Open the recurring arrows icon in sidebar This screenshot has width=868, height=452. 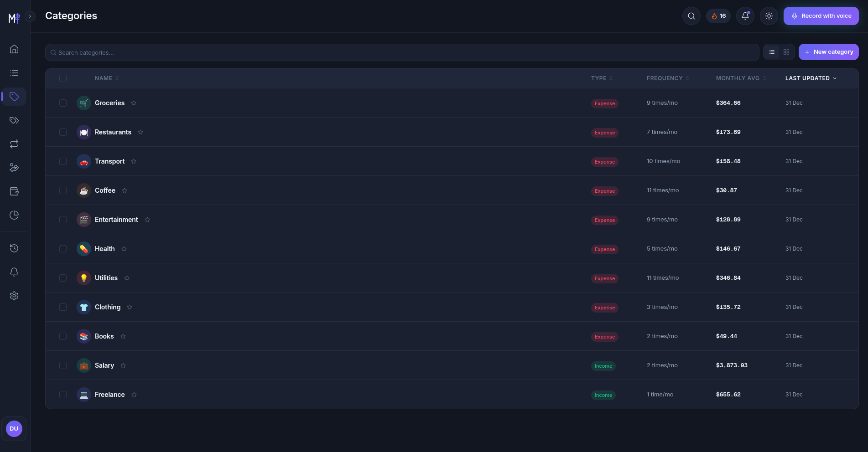[14, 144]
